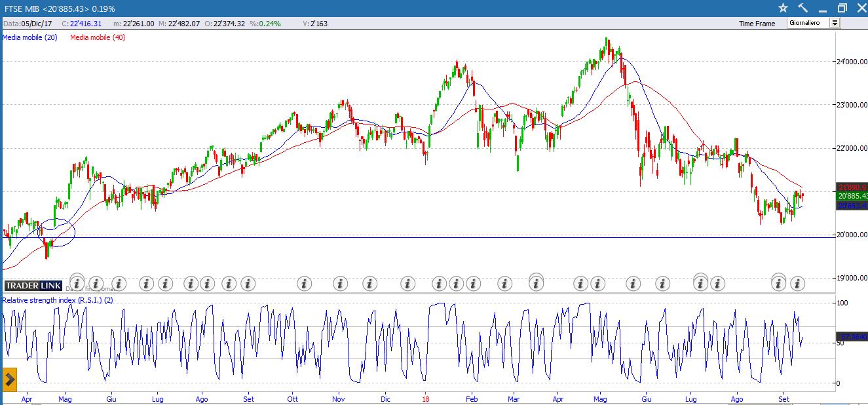The width and height of the screenshot is (868, 405).
Task: Click the Time Frame label
Action: 757,24
